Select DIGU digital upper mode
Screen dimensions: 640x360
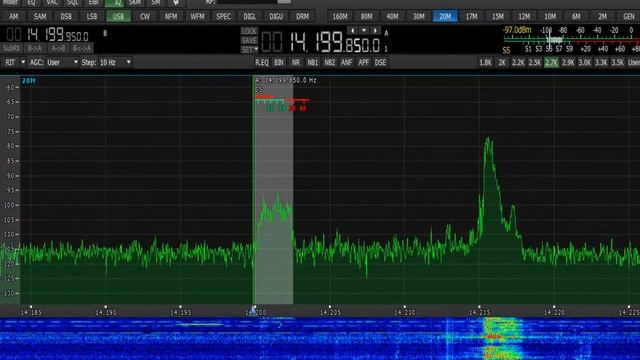point(276,17)
